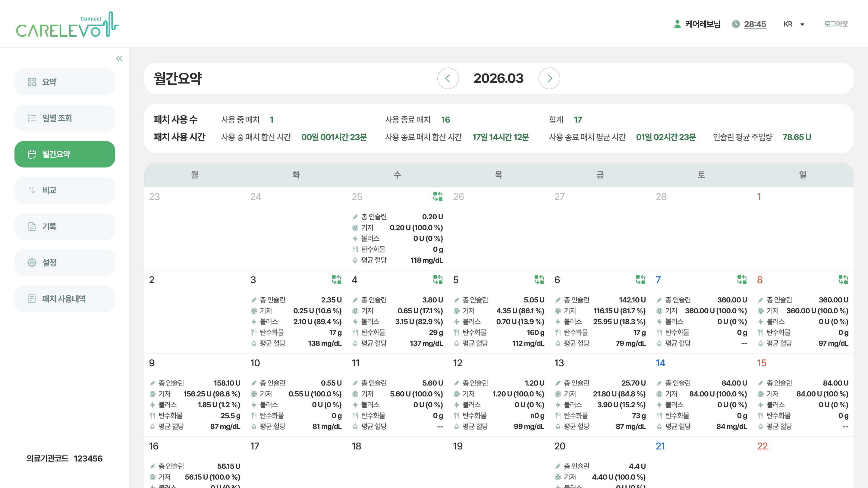Select calendar day 2
Screen dimensions: 868x488
coord(152,280)
